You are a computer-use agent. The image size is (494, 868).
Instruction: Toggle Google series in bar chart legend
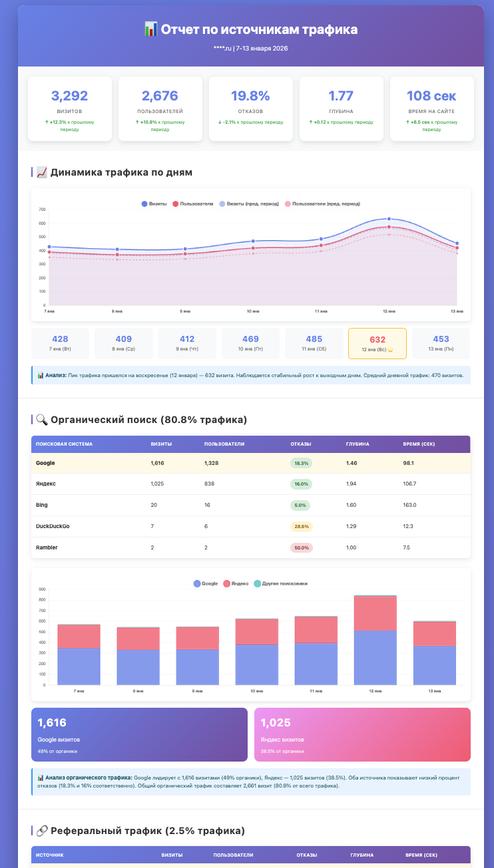(206, 583)
